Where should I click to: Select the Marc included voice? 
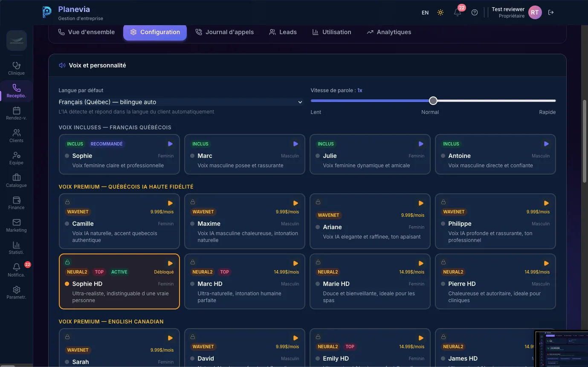coord(245,154)
